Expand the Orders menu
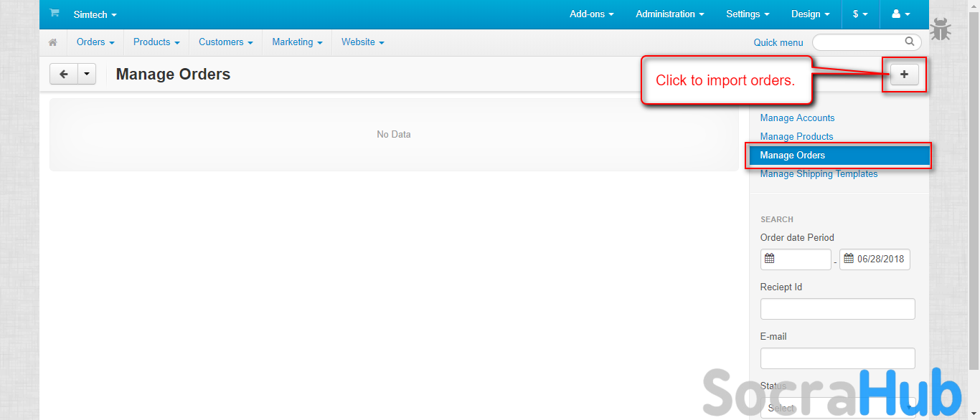 click(x=95, y=42)
